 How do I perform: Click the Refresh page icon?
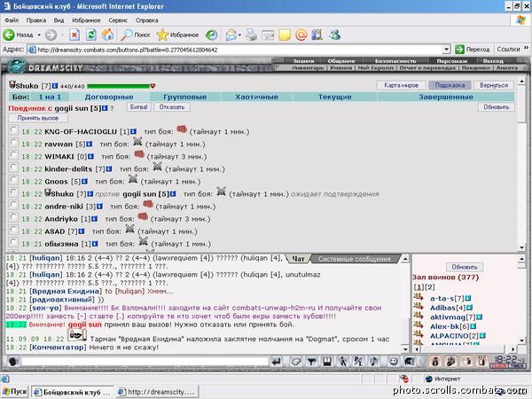coord(91,35)
